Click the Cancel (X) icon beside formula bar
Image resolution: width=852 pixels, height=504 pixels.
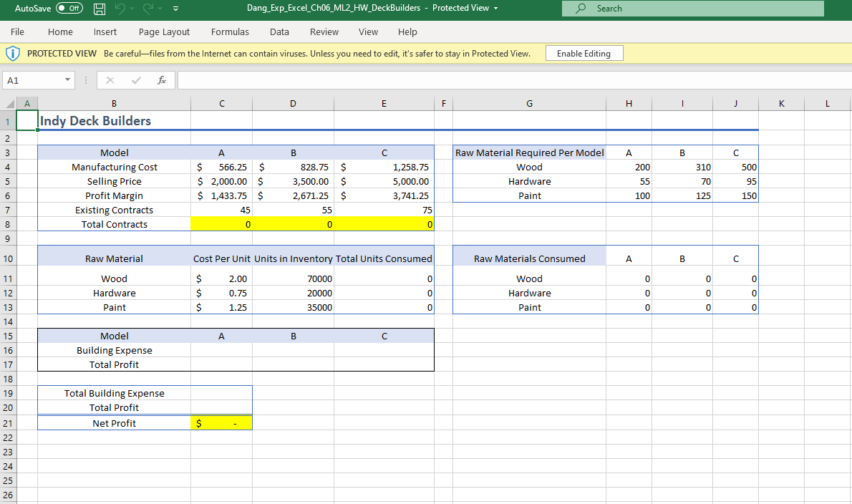(x=109, y=80)
